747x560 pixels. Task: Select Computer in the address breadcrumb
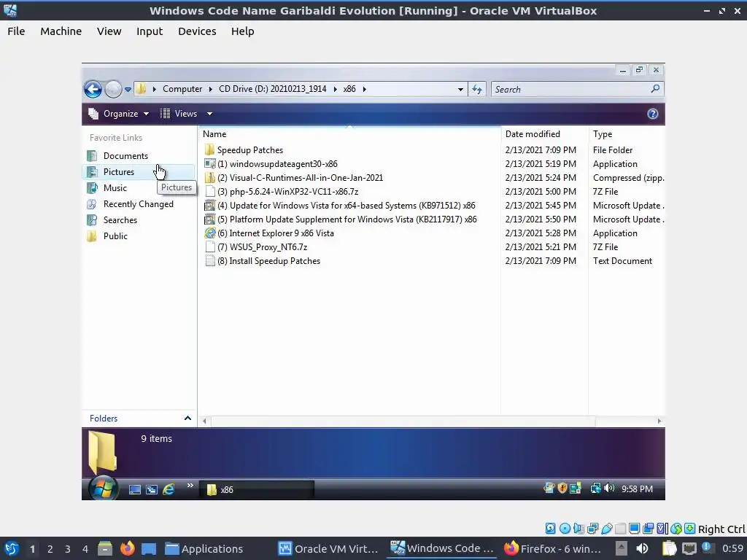(x=182, y=89)
